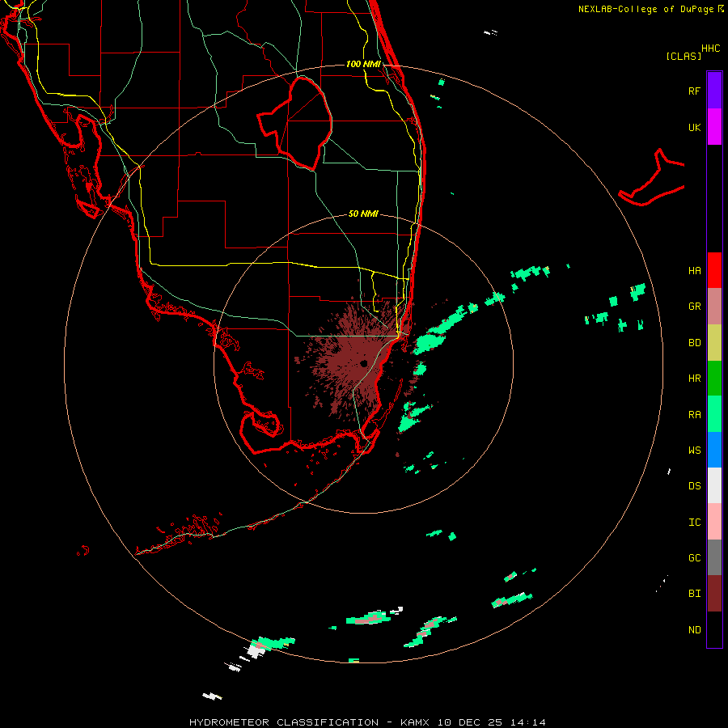Click the "GR" legend label
Screen dimensions: 728x728
pos(694,306)
